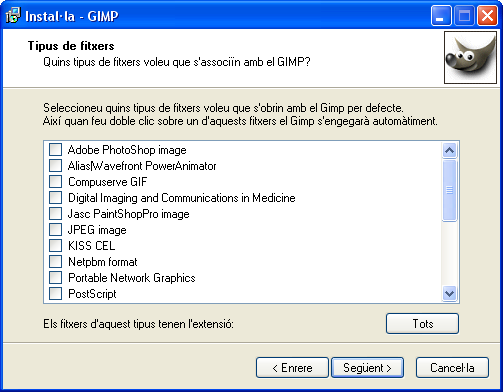Check the Adobe PhotoShop image box

[x=55, y=150]
